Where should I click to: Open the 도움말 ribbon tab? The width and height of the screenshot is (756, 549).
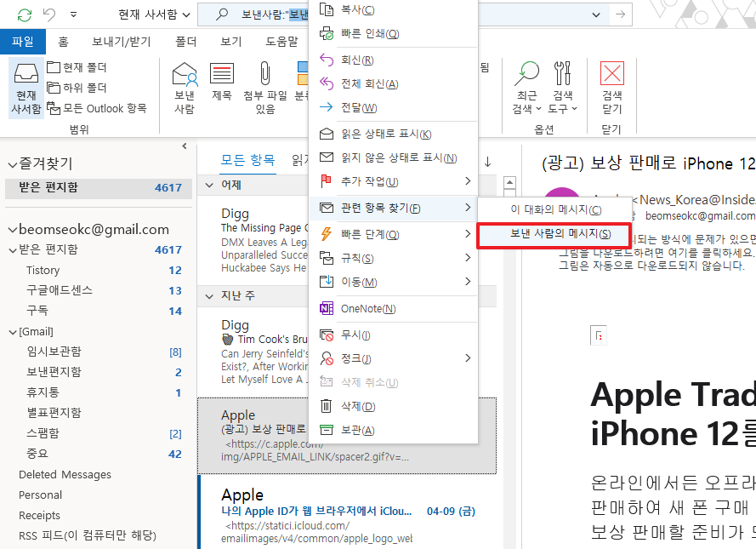(x=282, y=42)
